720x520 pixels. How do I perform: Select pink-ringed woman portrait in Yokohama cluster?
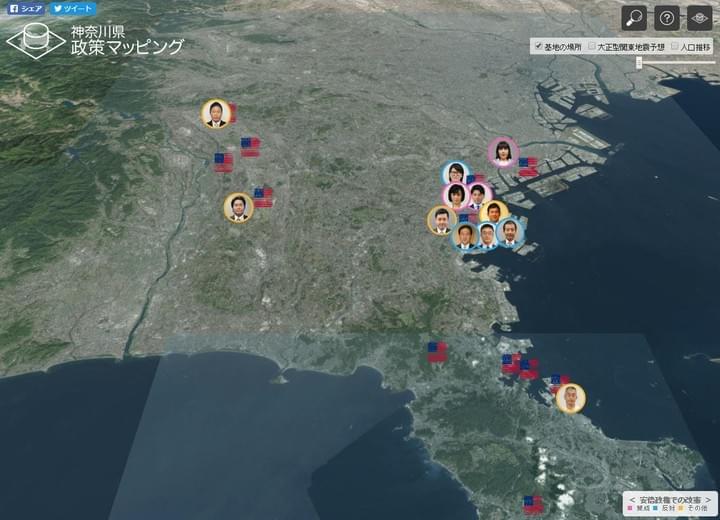point(456,196)
